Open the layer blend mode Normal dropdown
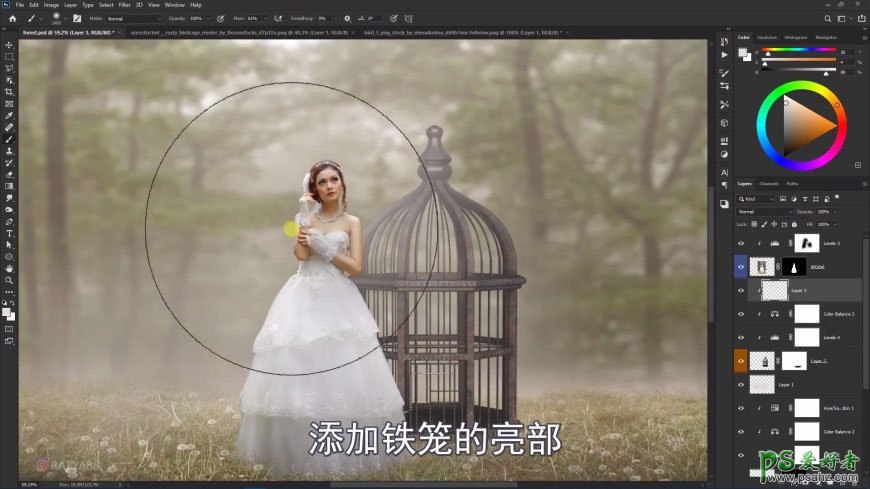This screenshot has height=489, width=870. coord(765,211)
